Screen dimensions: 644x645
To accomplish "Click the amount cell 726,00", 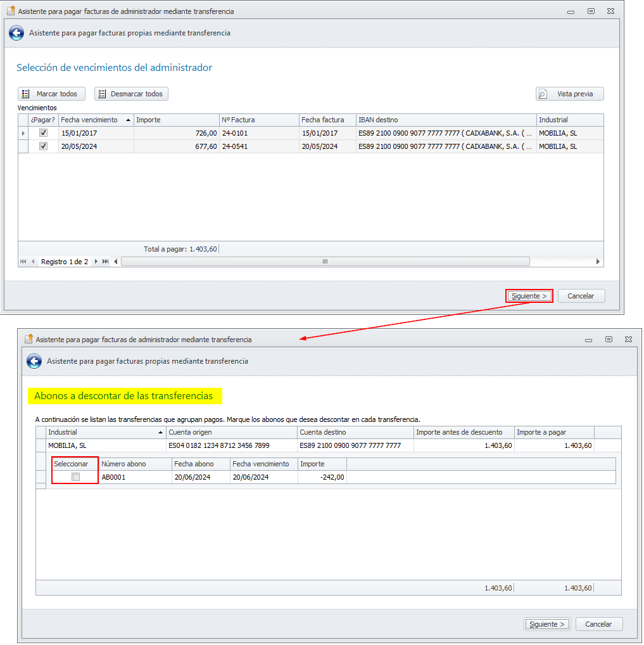I will click(x=177, y=133).
